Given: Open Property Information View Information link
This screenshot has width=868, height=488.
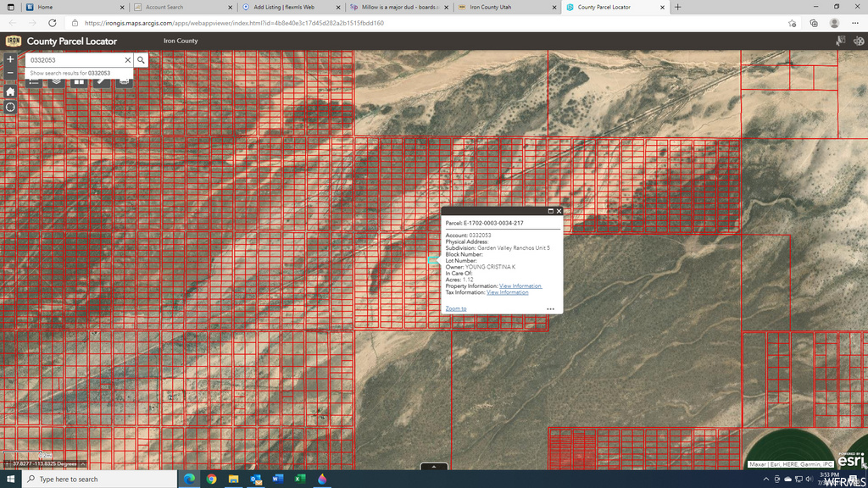Looking at the screenshot, I should tap(520, 286).
